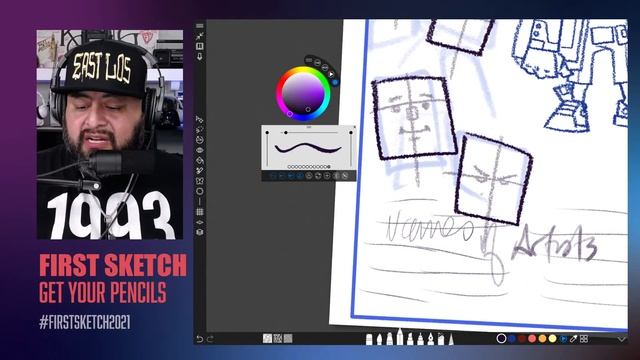640x360 pixels.
Task: Click the collapse arrows icon in left toolbar
Action: pyautogui.click(x=200, y=36)
